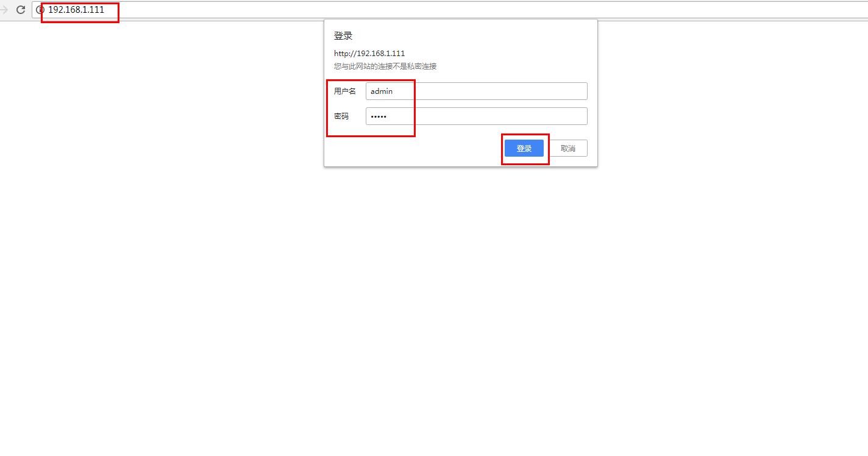868x456 pixels.
Task: Click the masked password dots
Action: [x=379, y=116]
